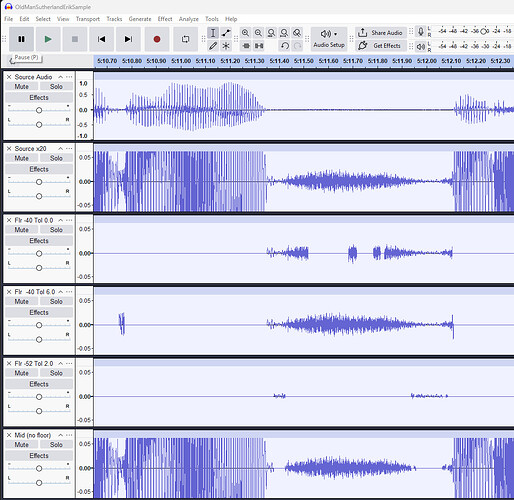The height and width of the screenshot is (500, 514).
Task: Open the Analyze menu
Action: click(189, 19)
